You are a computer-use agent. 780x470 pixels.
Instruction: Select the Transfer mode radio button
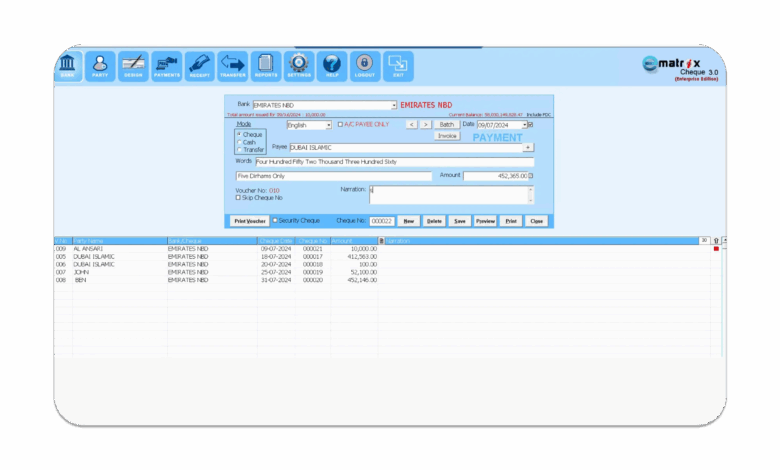tap(239, 150)
